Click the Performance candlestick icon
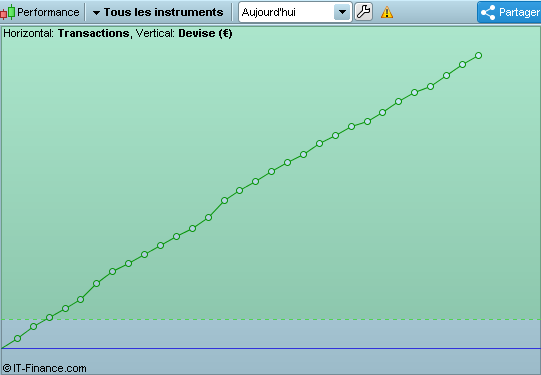The width and height of the screenshot is (541, 375). point(8,12)
